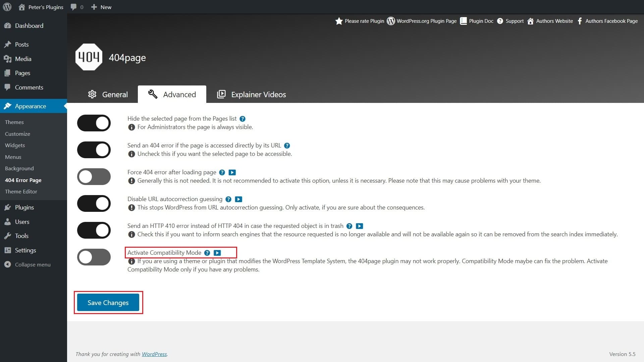The image size is (644, 362).
Task: Play video for Force 404 error option
Action: pos(232,173)
